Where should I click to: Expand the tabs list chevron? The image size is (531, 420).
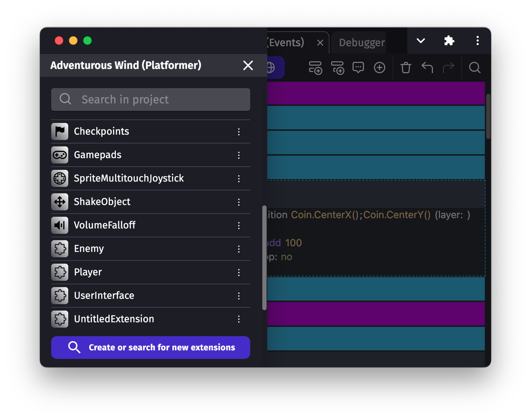click(x=421, y=41)
